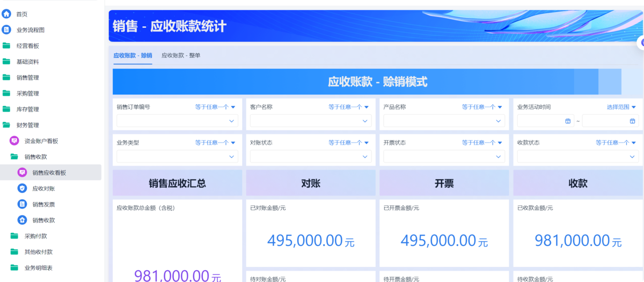Open 收款状态 condition dropdown 等于任意一个

click(x=616, y=143)
